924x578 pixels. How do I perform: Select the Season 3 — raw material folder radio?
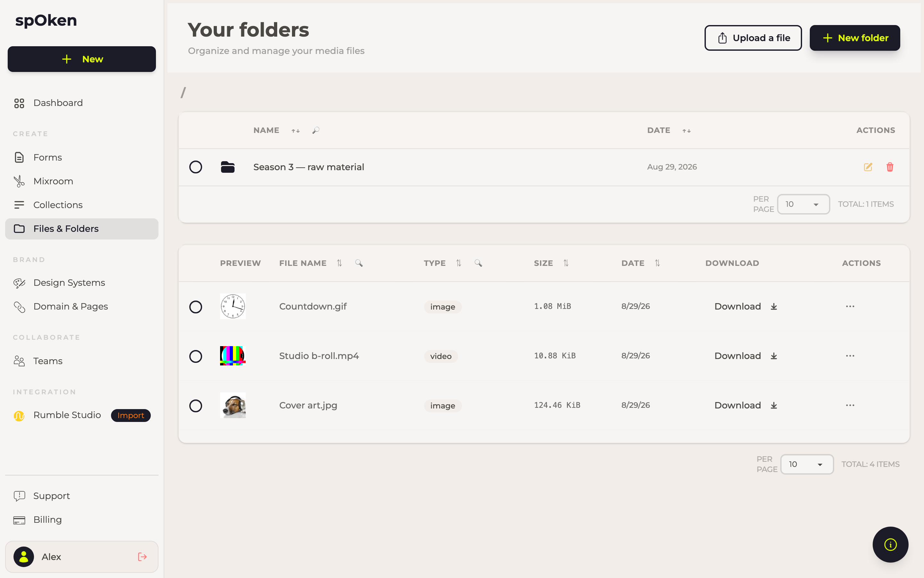coord(195,167)
